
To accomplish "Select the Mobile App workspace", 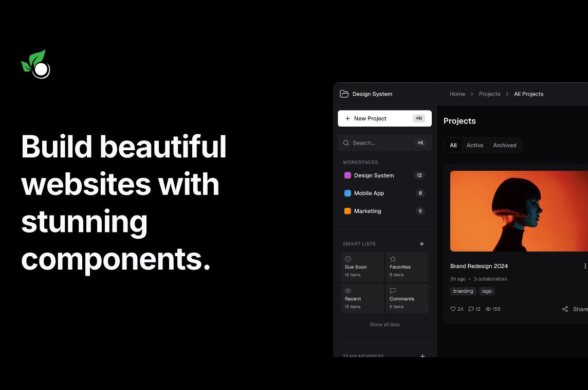I will pos(384,193).
